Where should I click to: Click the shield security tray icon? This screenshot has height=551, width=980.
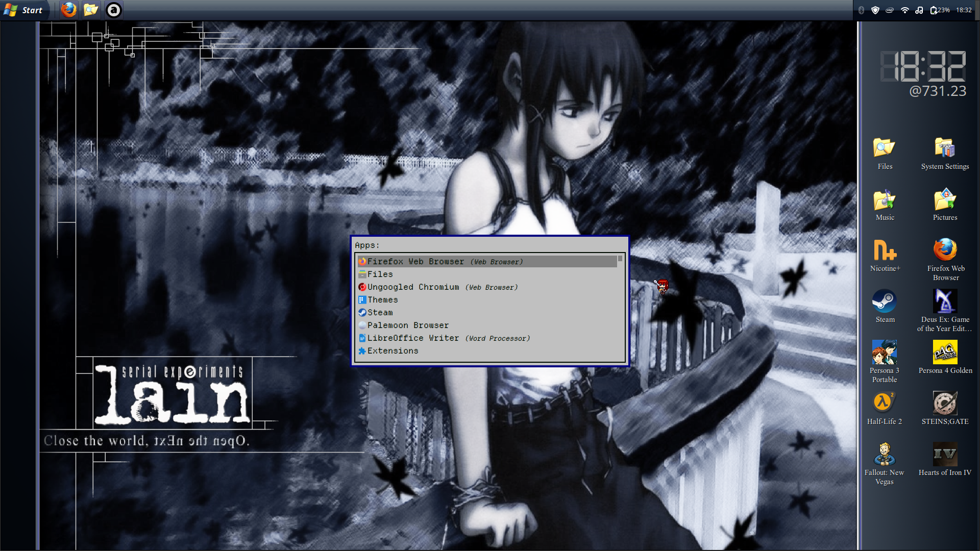pos(875,10)
